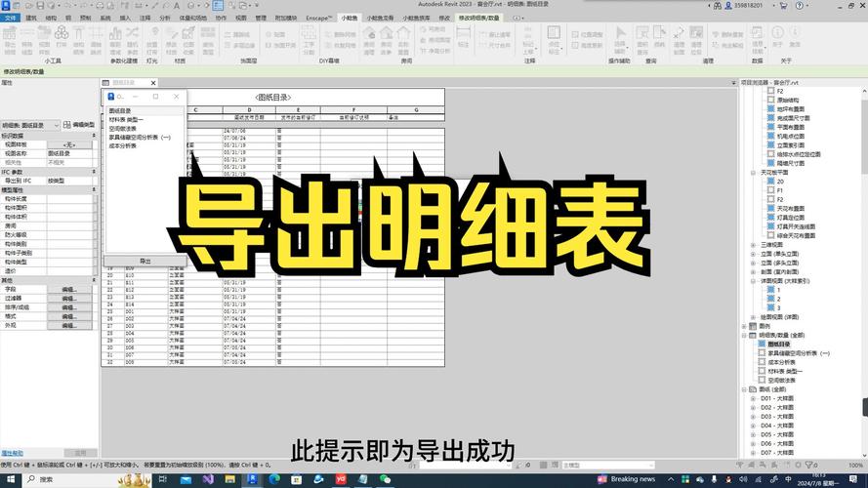Open the 明细表: 图纸目录 type selector dropdown
This screenshot has width=868, height=488.
click(30, 125)
